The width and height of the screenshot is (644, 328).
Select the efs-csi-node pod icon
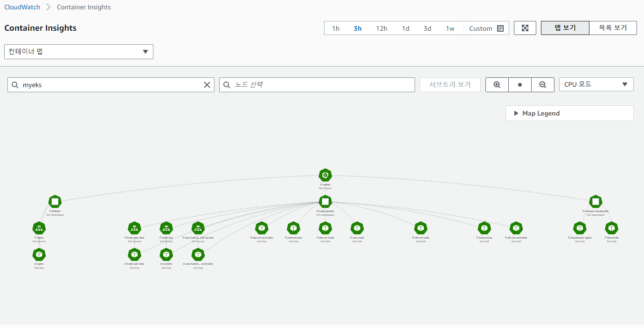421,228
